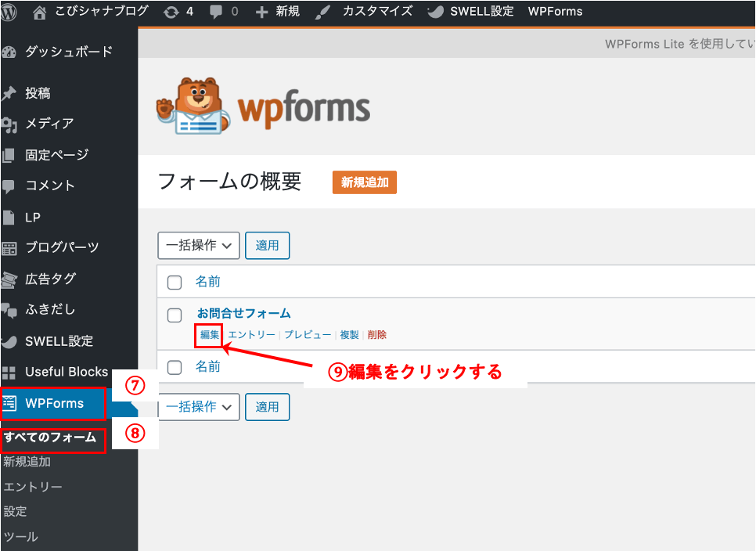756x551 pixels.
Task: Click the WPForms form icon in sidebar
Action: [x=9, y=403]
